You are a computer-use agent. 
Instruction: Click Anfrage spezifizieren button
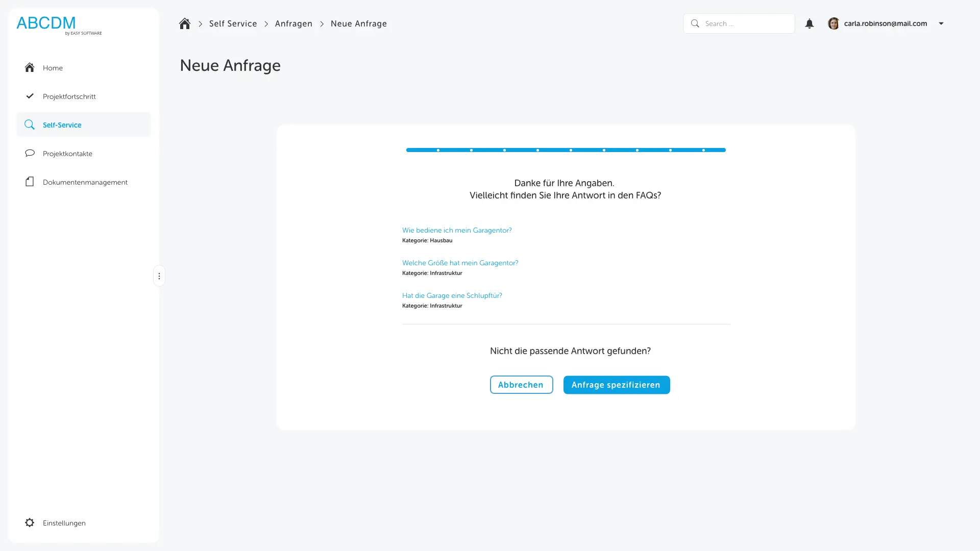616,385
